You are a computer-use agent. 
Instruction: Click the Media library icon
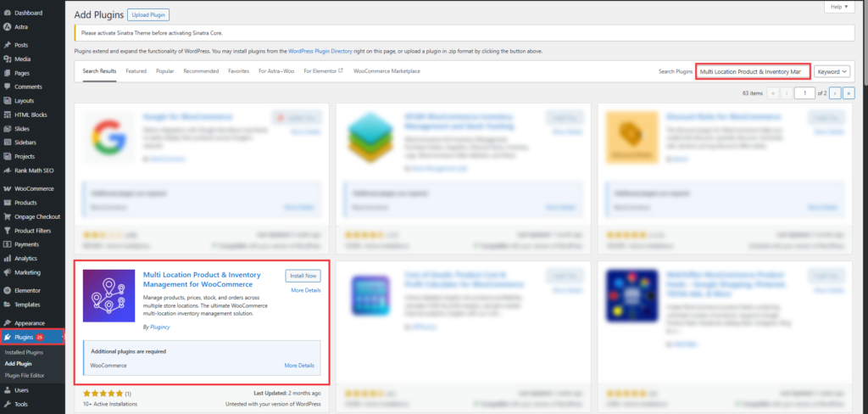(7, 59)
